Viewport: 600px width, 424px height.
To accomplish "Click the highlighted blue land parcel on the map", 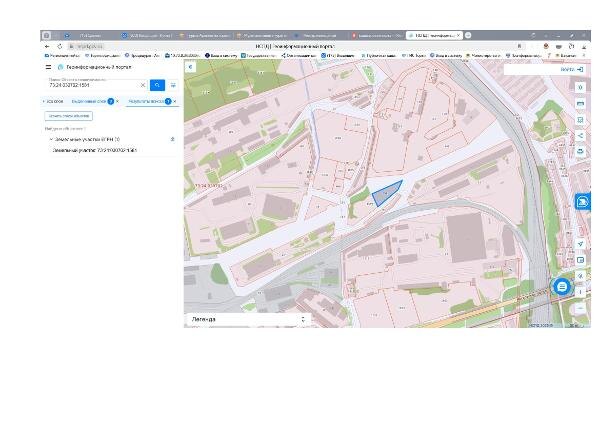I will (x=386, y=194).
